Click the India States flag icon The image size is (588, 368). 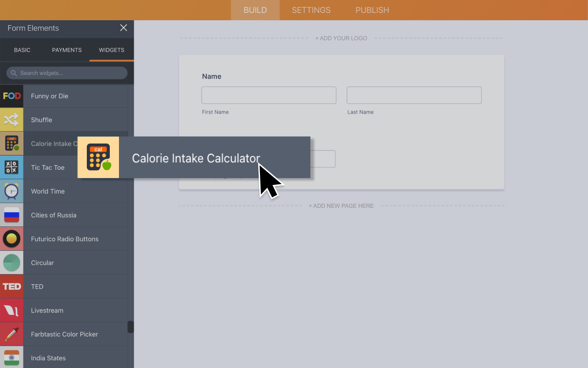(11, 358)
